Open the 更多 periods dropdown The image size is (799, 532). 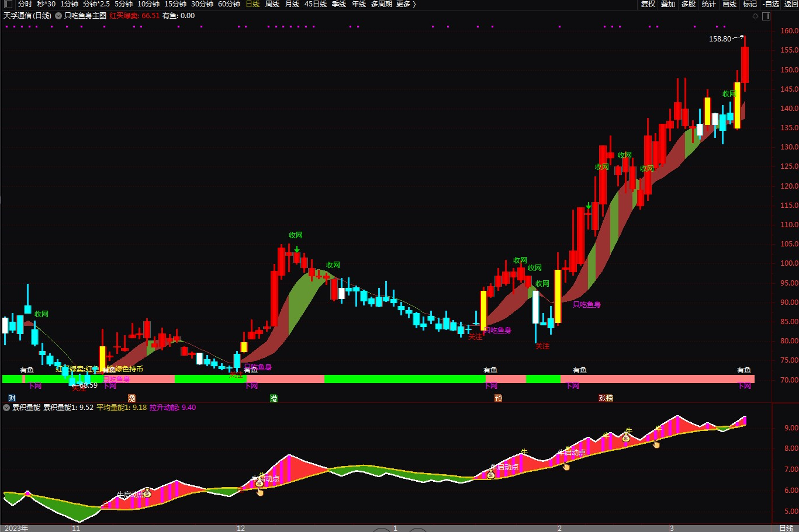point(406,4)
